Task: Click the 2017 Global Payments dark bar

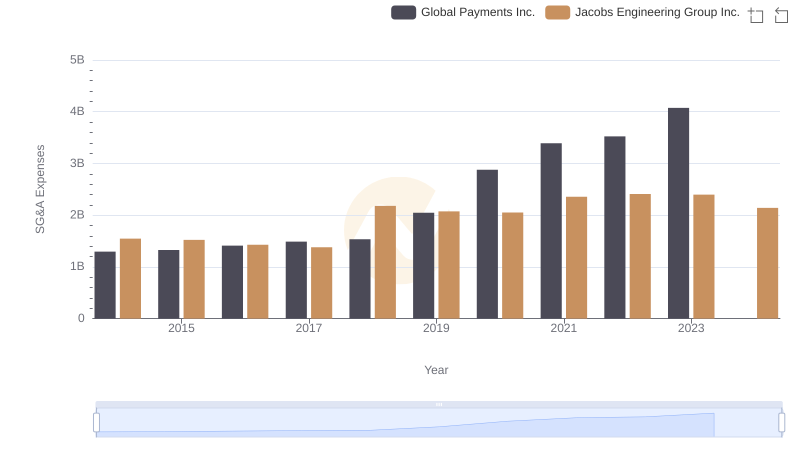Action: tap(296, 280)
